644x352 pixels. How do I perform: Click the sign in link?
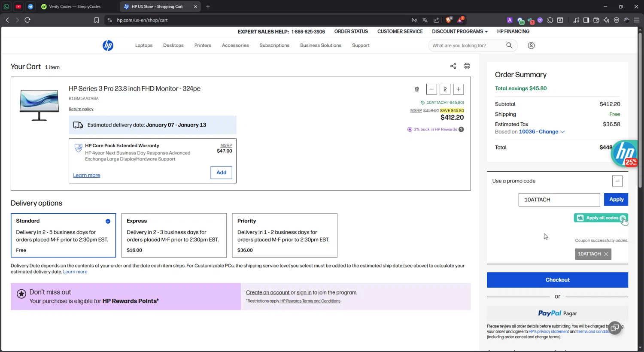tap(304, 293)
